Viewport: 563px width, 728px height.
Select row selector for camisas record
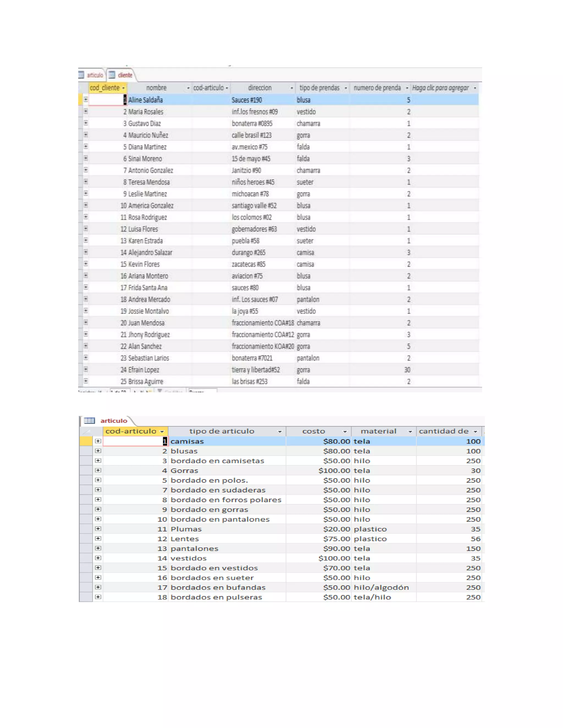point(86,441)
